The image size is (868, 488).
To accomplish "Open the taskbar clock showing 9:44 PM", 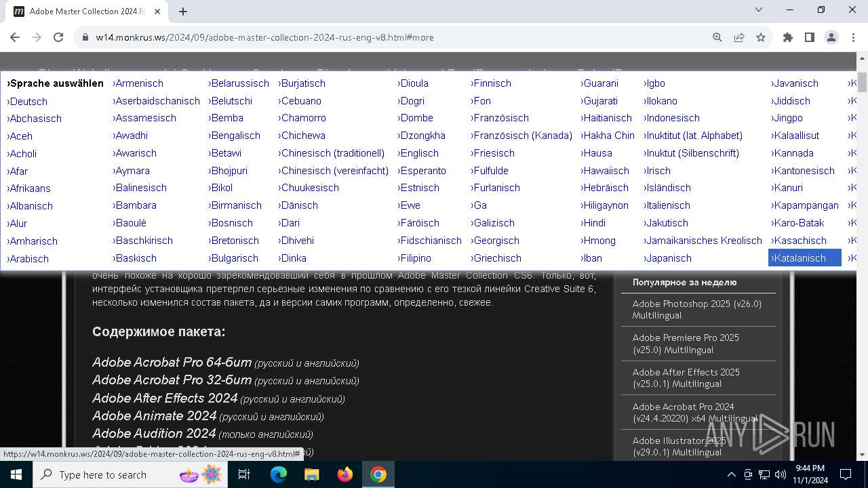I will coord(810,474).
